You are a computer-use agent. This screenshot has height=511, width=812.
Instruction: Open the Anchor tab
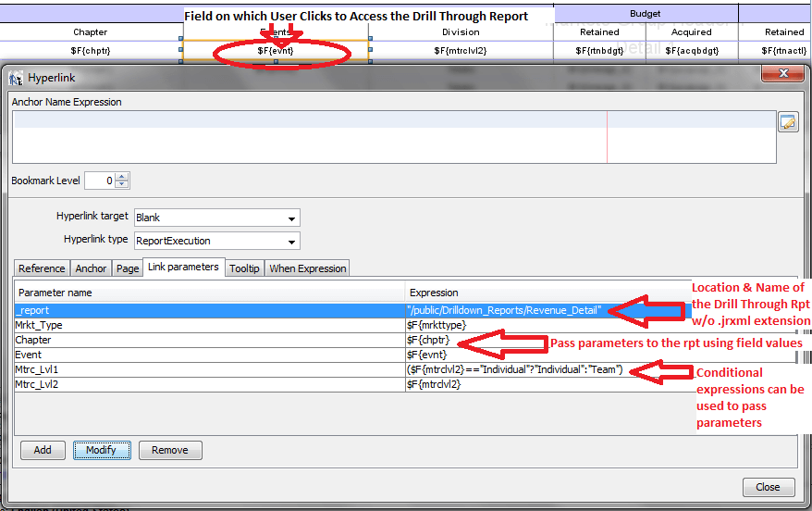[91, 268]
